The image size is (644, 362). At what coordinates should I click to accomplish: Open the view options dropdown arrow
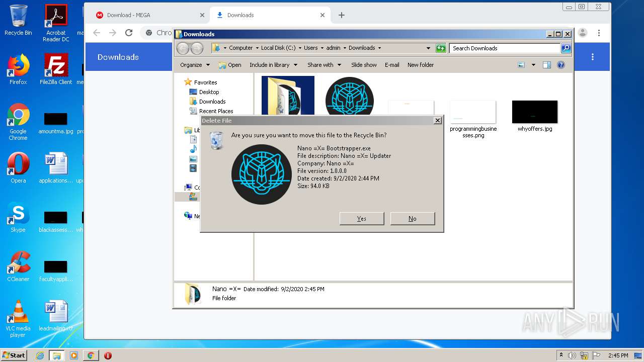533,65
